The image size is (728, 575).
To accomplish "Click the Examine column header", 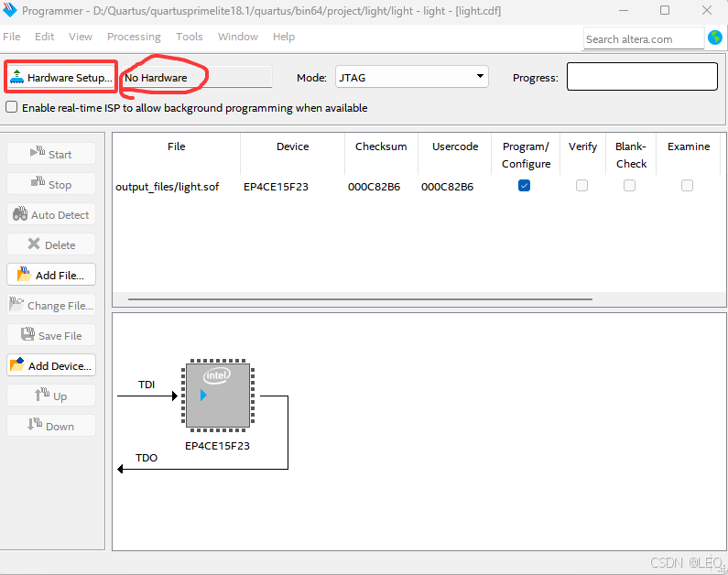I will 689,155.
